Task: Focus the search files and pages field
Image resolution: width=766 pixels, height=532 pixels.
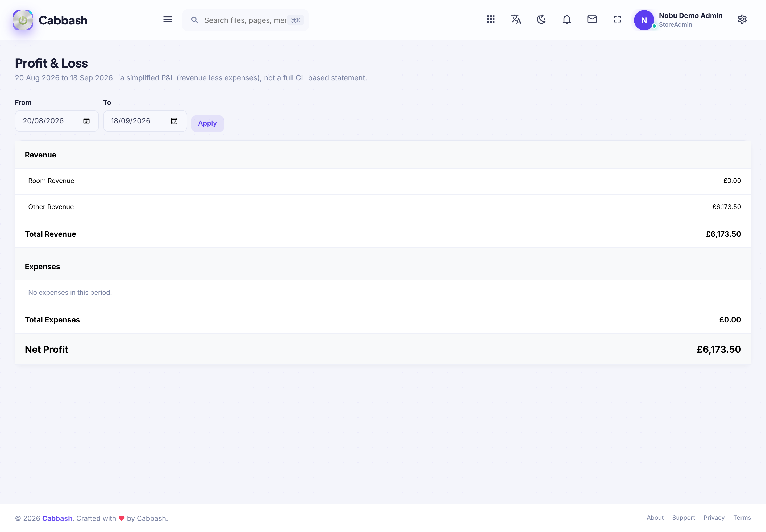Action: click(245, 20)
